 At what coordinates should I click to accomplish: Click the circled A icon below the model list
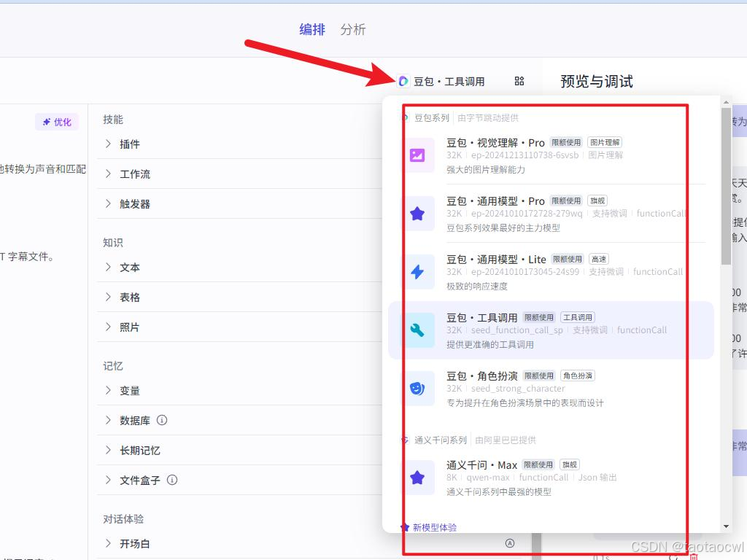511,542
